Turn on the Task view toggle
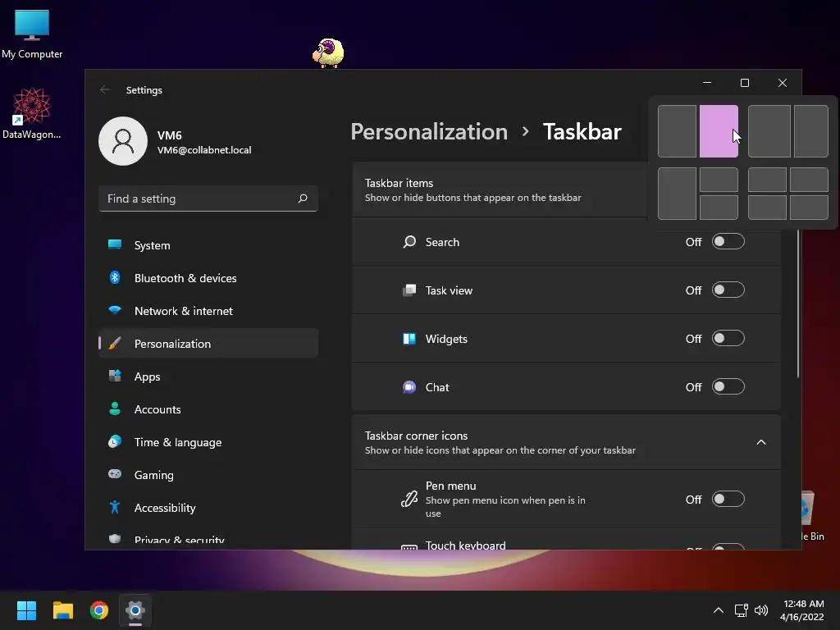Screen dimensions: 840x630 pyautogui.click(x=728, y=290)
